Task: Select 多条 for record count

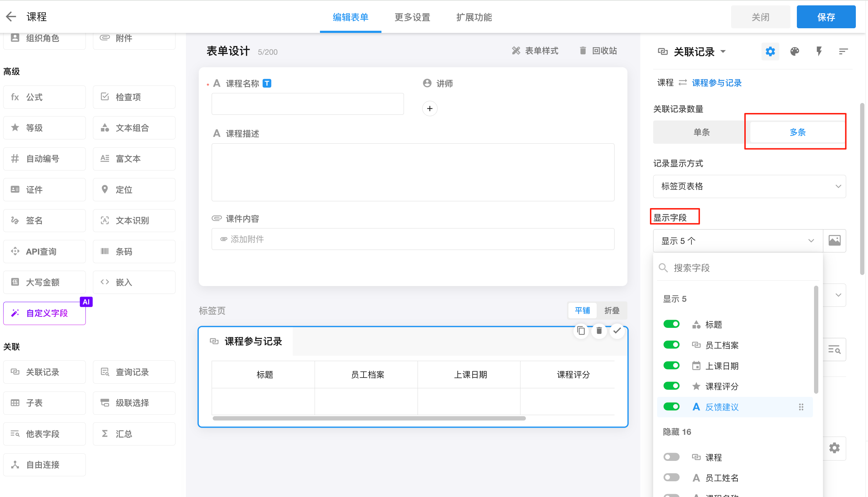Action: 797,132
